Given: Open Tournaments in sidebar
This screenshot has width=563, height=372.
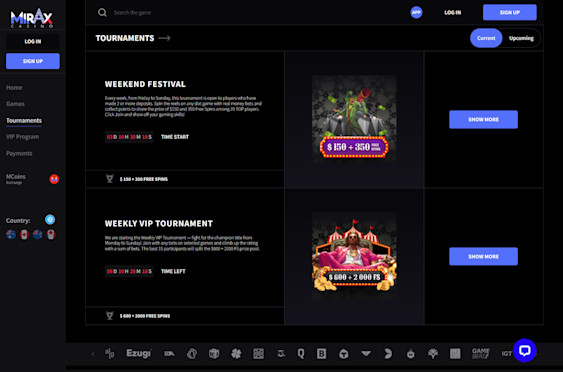Looking at the screenshot, I should [24, 120].
